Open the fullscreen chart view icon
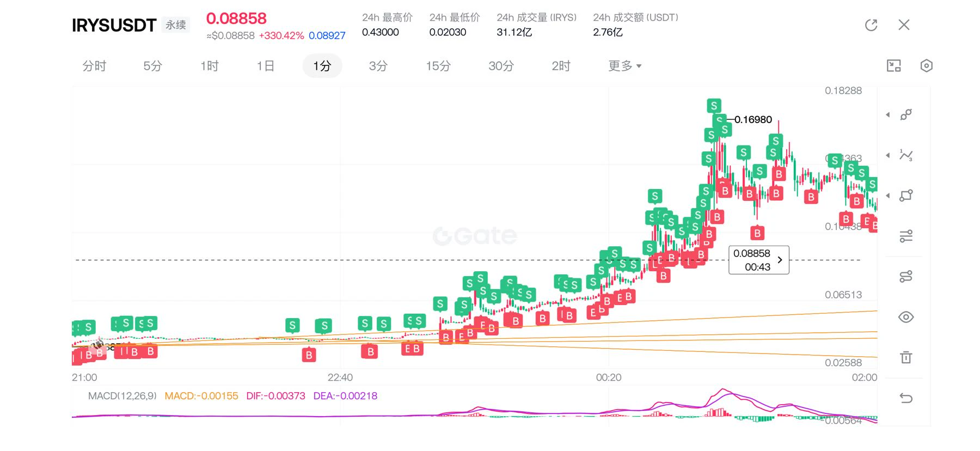This screenshot has width=980, height=451. 894,66
